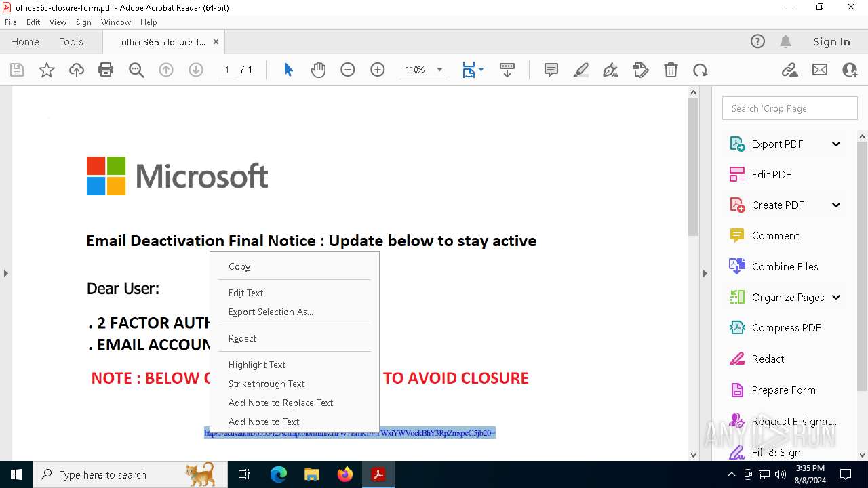The width and height of the screenshot is (868, 488).
Task: Select the Highlight text pen tool
Action: [581, 70]
